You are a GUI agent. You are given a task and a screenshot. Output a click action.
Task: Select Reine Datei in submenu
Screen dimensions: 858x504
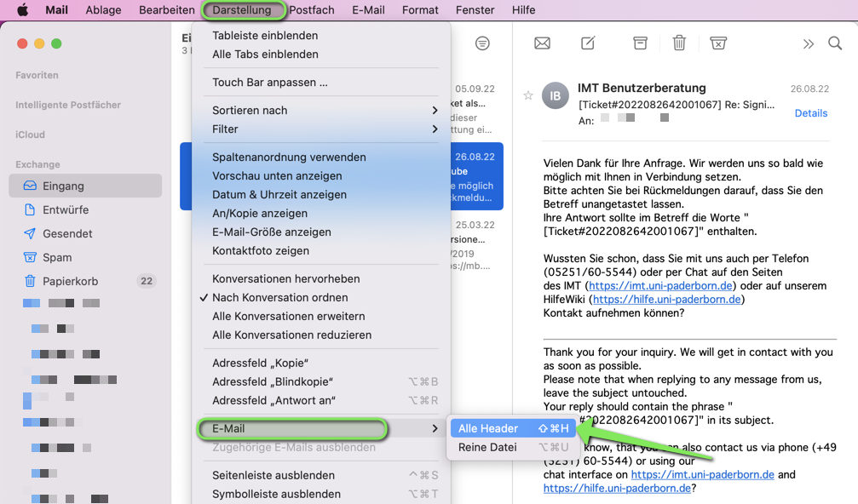(x=513, y=447)
